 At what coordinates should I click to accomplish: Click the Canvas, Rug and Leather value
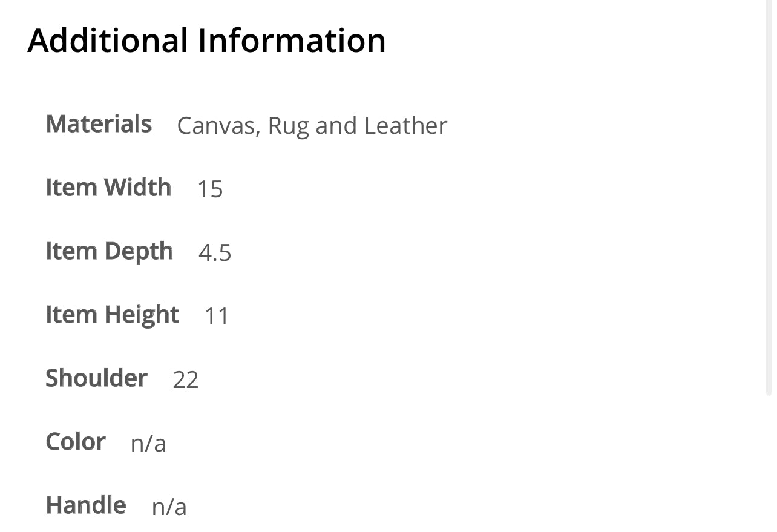tap(312, 126)
